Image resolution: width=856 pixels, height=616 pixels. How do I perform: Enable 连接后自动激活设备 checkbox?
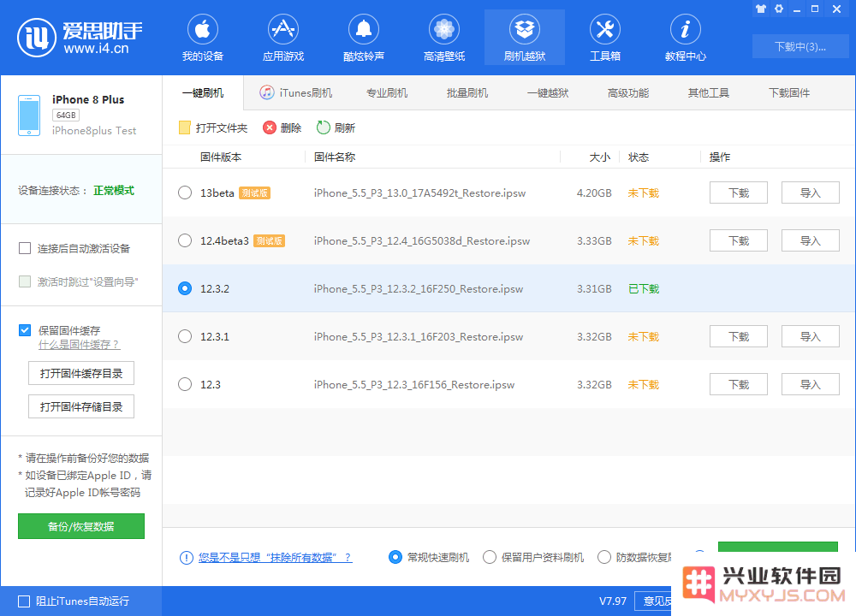pos(25,248)
